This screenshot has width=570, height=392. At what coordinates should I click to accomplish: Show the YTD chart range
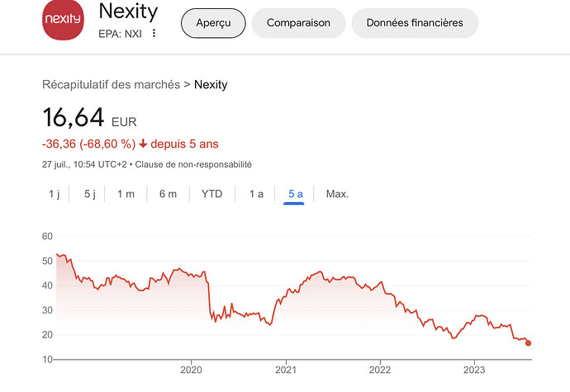tap(212, 194)
